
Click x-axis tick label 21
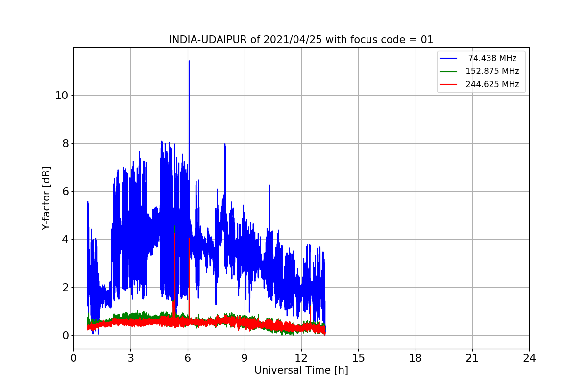point(472,358)
